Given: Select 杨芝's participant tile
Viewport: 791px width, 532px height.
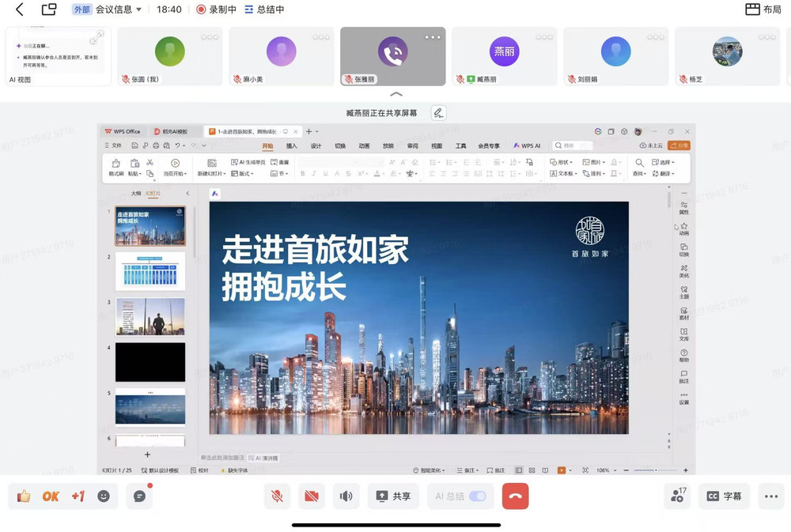Looking at the screenshot, I should point(727,56).
